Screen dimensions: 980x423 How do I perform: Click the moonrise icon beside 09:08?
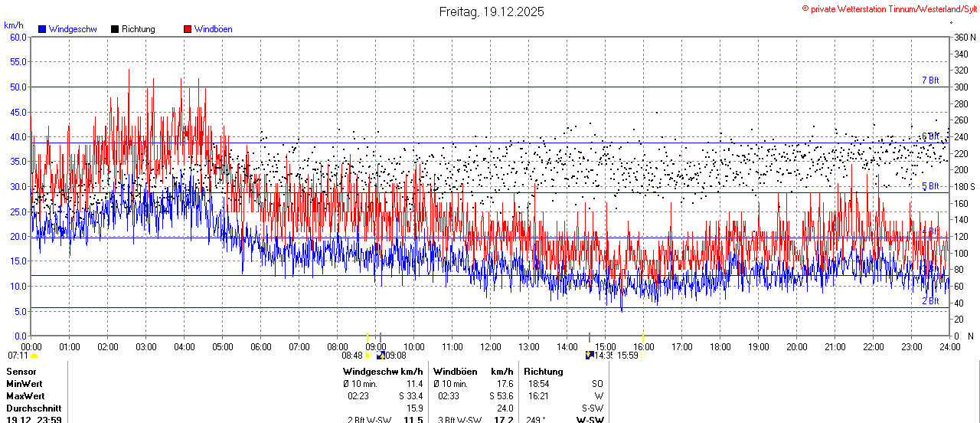click(x=381, y=356)
